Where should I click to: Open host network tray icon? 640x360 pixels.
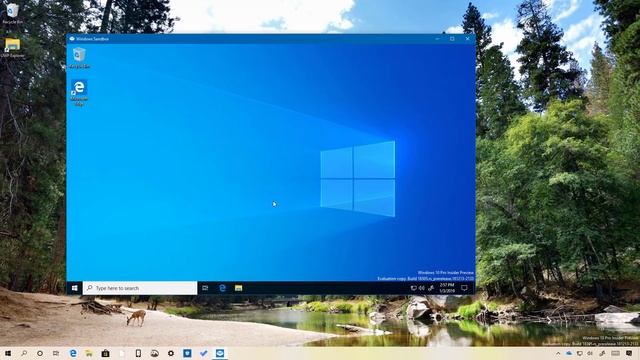tap(580, 353)
